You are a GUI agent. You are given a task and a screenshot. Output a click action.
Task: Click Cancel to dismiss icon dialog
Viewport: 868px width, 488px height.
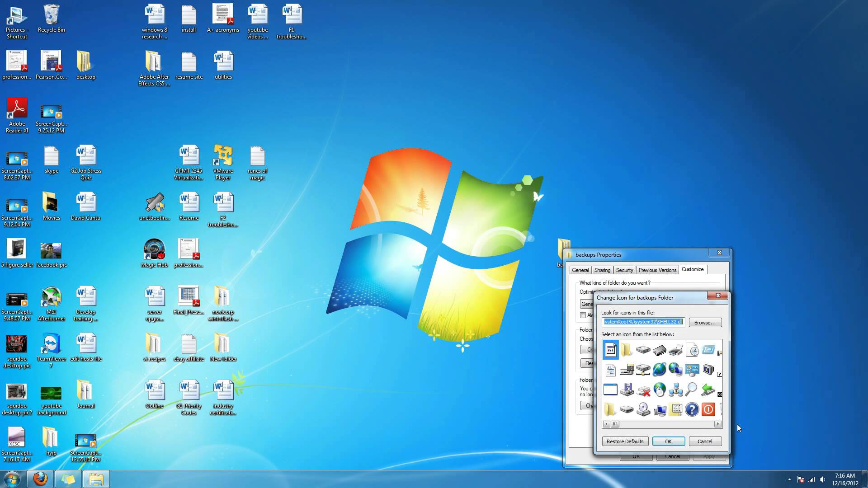click(x=705, y=441)
